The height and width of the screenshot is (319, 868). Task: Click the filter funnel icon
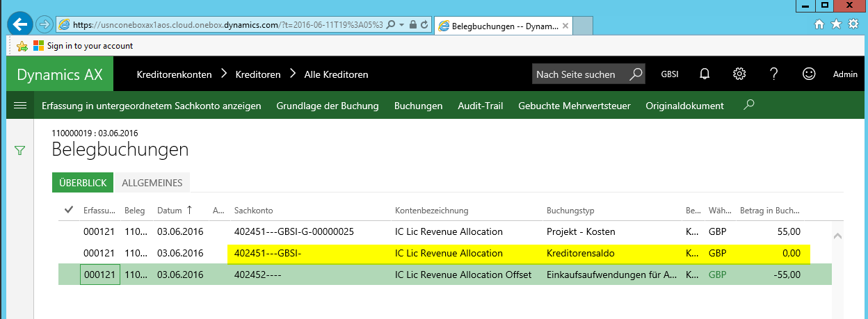pyautogui.click(x=20, y=150)
